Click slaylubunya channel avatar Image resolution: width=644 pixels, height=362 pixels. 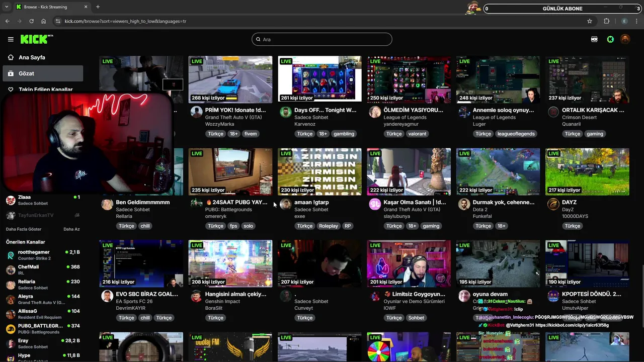click(375, 204)
